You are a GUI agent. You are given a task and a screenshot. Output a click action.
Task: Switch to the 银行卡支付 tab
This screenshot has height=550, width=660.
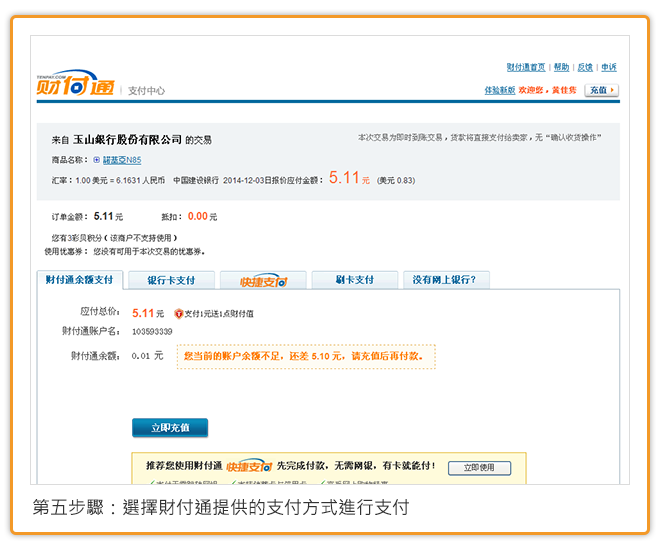[x=171, y=280]
